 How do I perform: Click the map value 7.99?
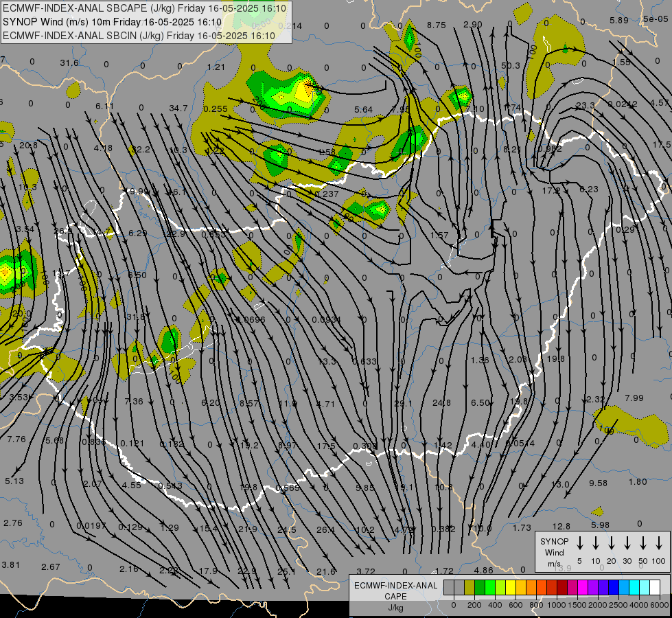634,398
